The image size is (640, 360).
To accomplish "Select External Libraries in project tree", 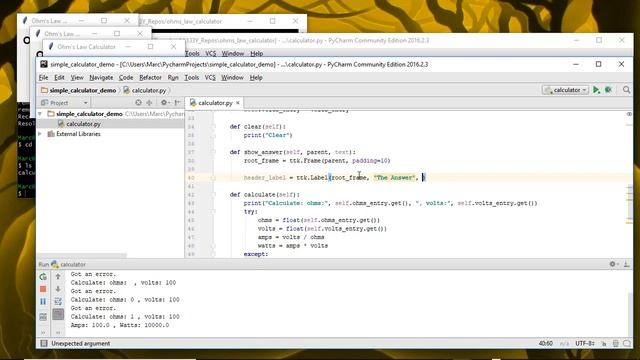I will tap(74, 134).
